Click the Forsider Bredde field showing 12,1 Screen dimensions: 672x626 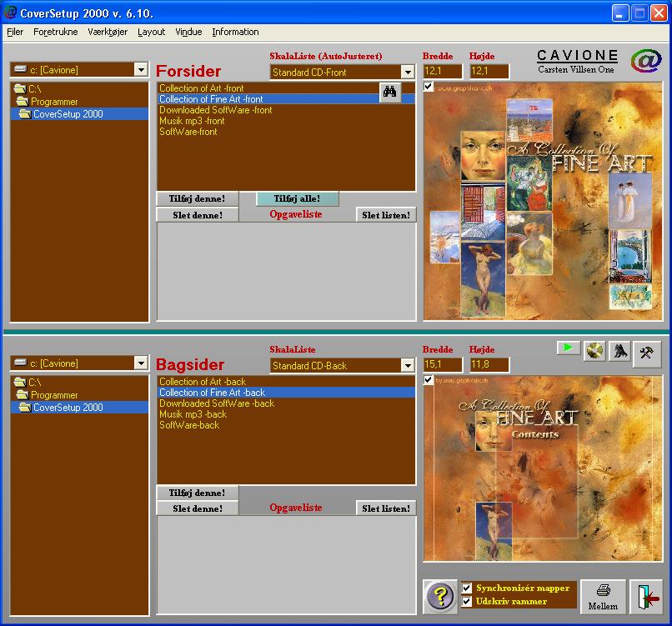pos(443,71)
